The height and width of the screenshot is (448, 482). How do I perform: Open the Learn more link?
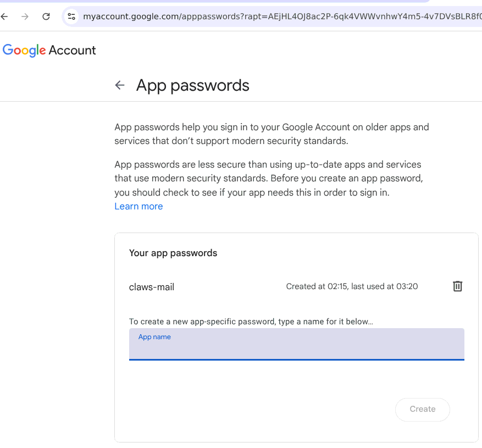pyautogui.click(x=138, y=206)
